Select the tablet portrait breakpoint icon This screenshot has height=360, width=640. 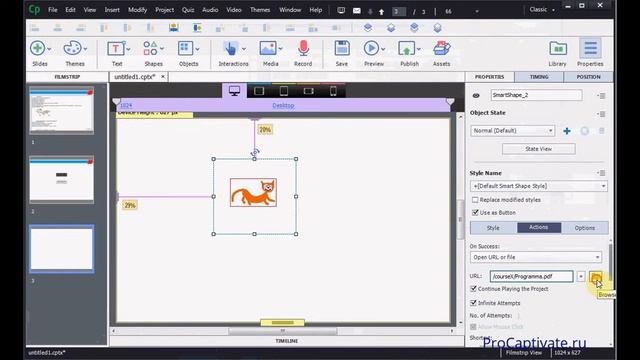(284, 91)
